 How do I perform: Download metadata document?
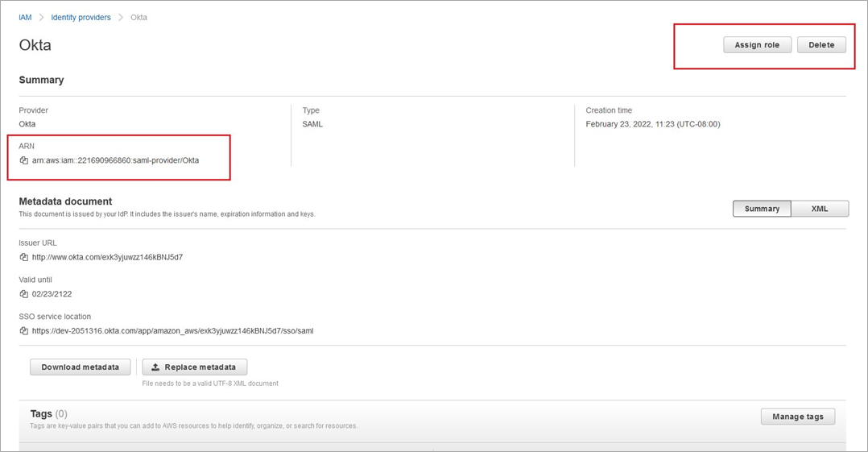point(81,367)
